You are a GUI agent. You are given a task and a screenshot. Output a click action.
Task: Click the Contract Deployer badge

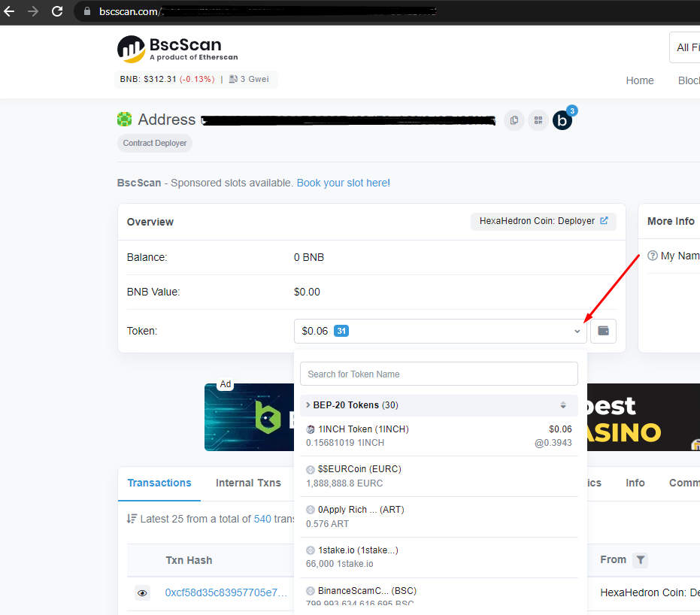[154, 143]
